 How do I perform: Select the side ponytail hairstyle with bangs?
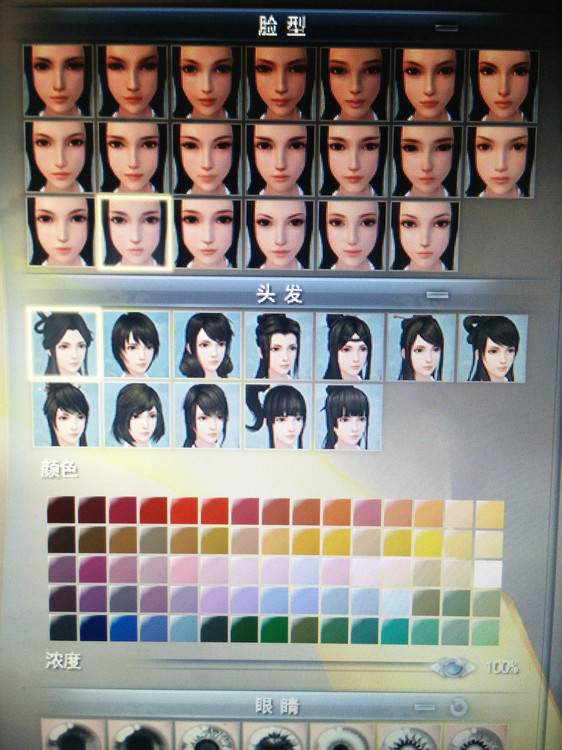(278, 416)
